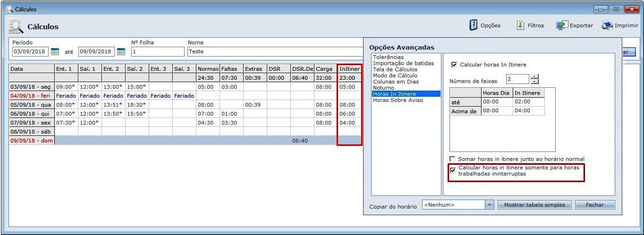
Task: Increase Número de faixas with spinner
Action: 534,76
